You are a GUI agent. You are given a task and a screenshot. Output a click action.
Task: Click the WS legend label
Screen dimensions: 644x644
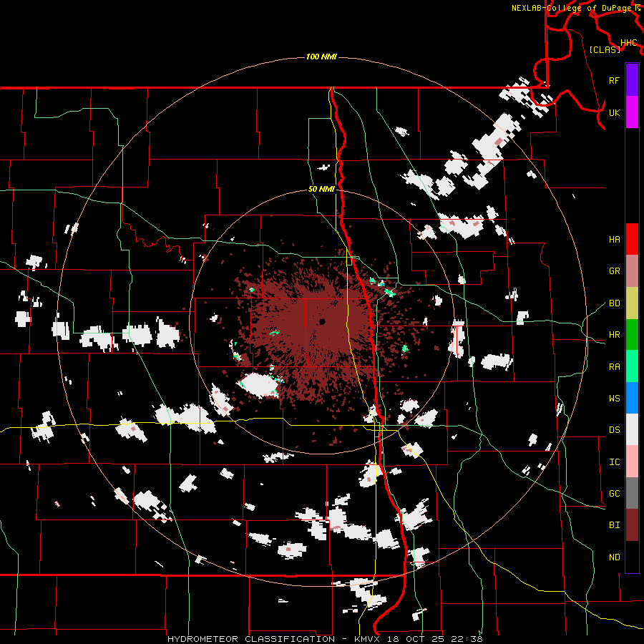[614, 398]
